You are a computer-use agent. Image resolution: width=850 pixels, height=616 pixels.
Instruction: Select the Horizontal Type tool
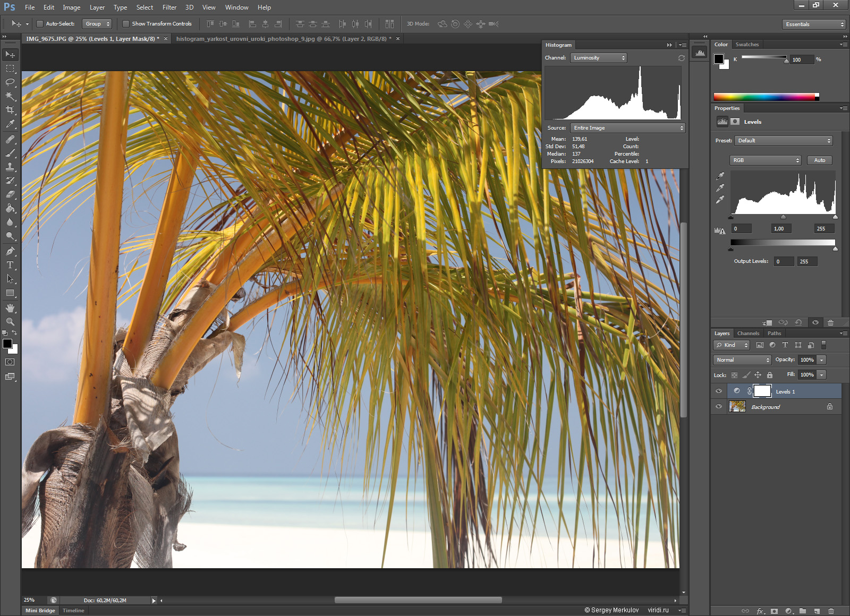(x=10, y=265)
